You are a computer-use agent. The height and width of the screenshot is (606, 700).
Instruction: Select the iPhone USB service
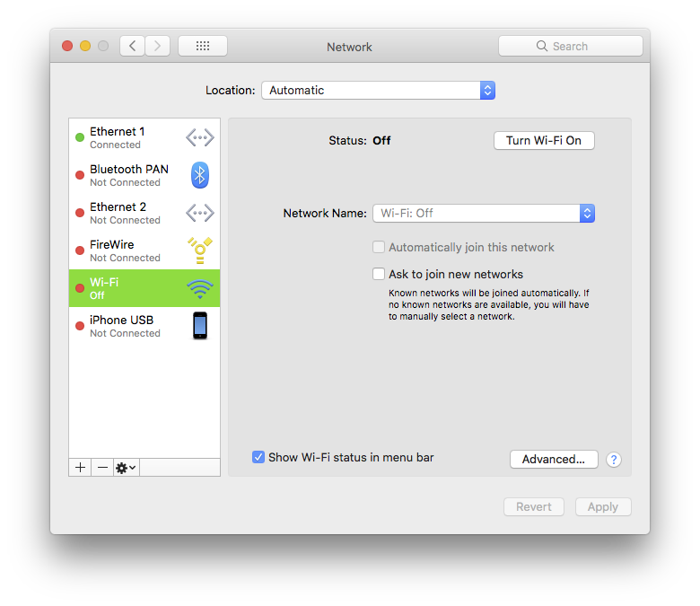click(144, 326)
